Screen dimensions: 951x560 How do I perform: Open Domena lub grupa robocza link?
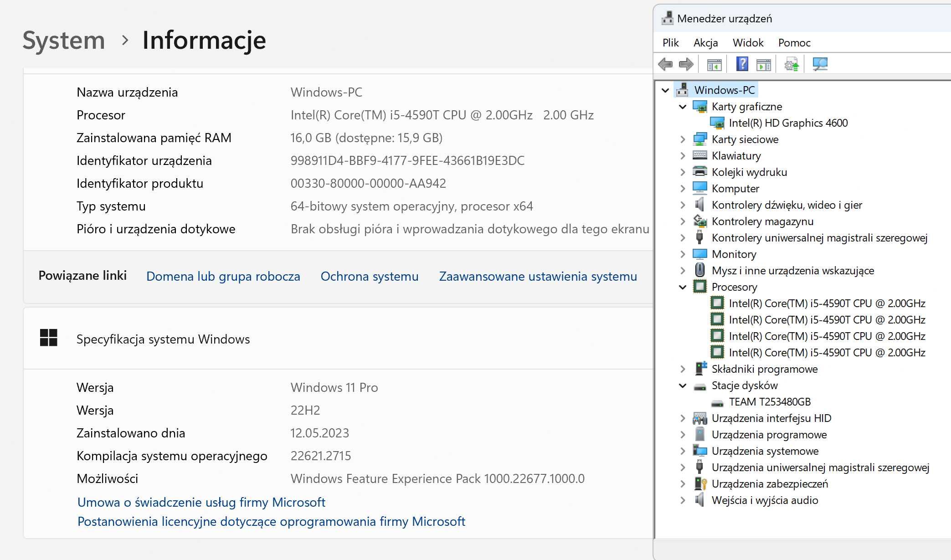[x=223, y=276]
